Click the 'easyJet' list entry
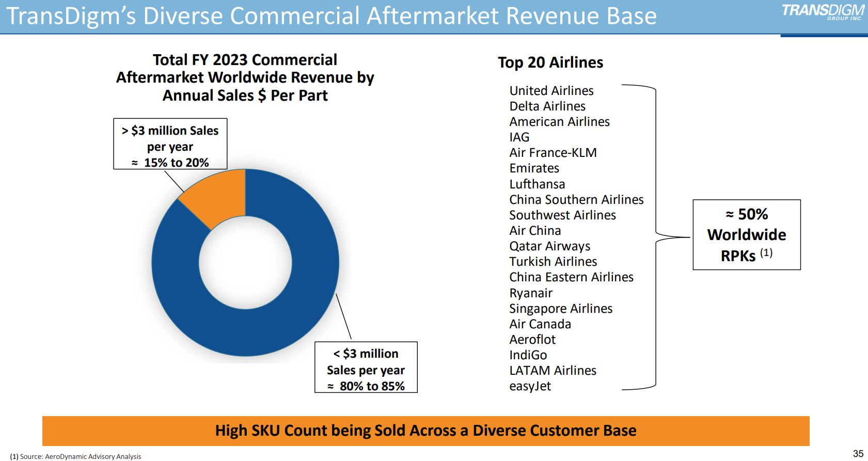This screenshot has height=461, width=868. (x=530, y=386)
